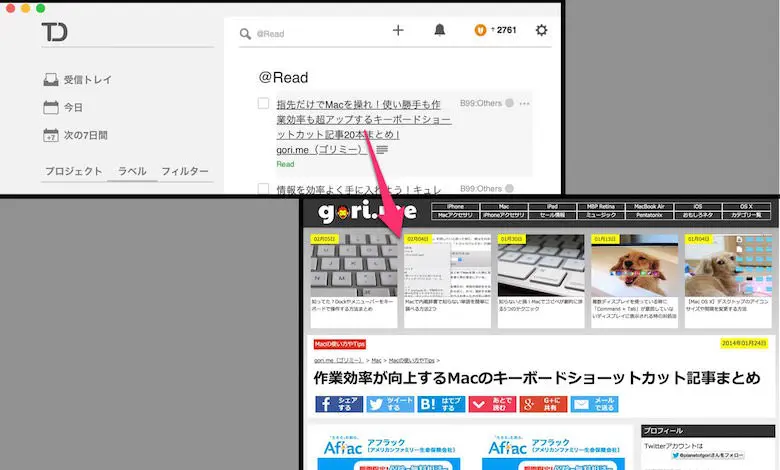Check off the 情報を効率よく task
Screen dimensions: 780x470
click(x=263, y=188)
